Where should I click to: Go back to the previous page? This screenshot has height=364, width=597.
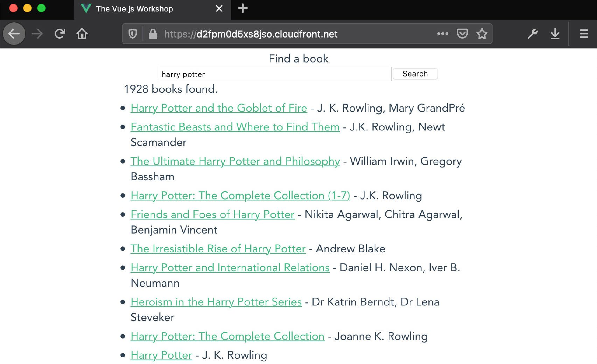click(x=14, y=34)
